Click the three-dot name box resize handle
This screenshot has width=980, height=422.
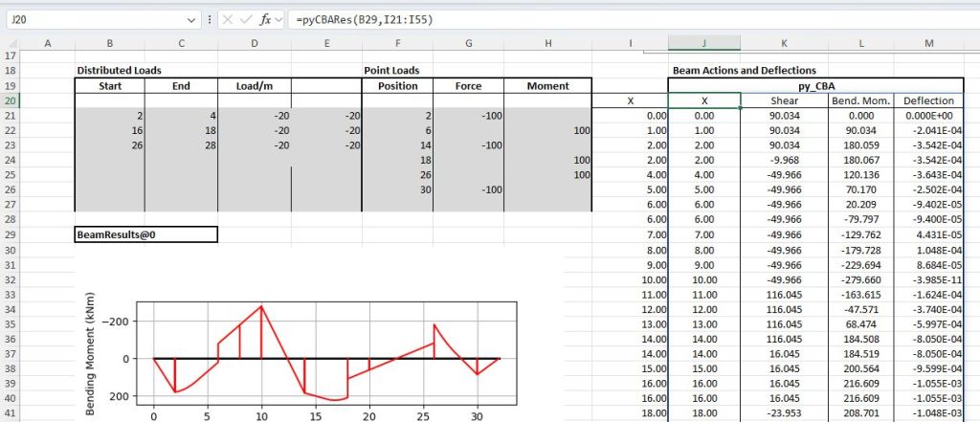click(x=210, y=19)
